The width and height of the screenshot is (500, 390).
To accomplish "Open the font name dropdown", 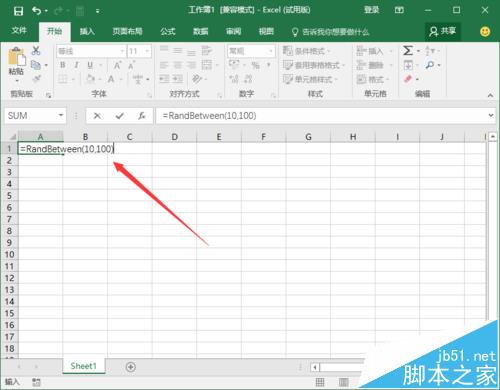I will tap(122, 51).
